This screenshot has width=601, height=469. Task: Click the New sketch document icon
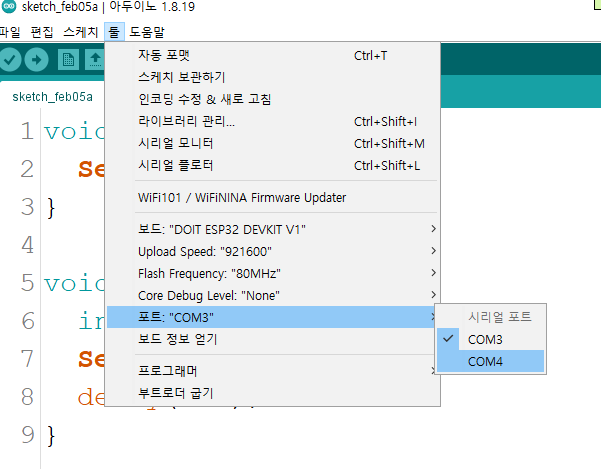coord(68,60)
